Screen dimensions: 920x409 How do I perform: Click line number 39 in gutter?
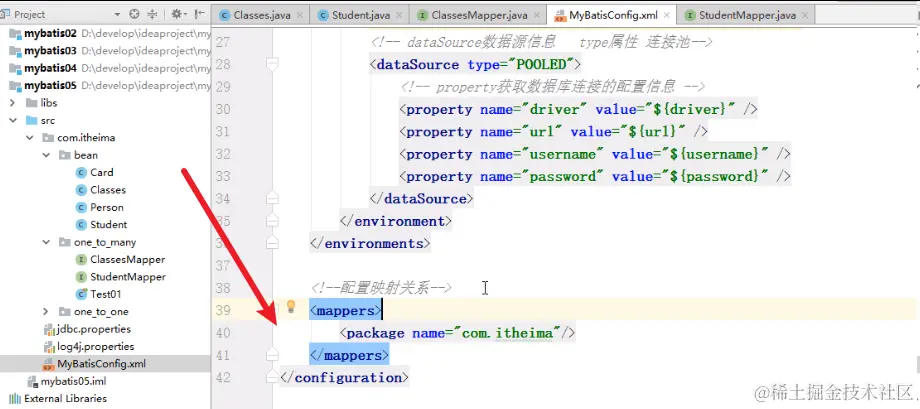221,311
